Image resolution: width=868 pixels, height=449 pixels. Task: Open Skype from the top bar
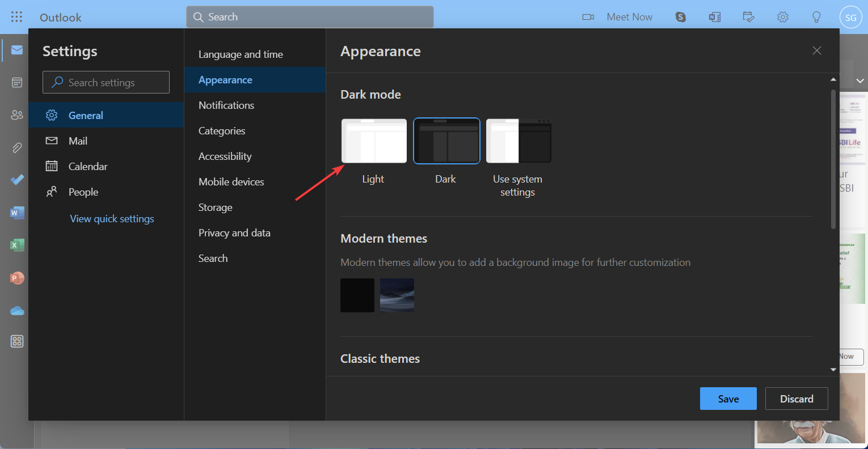(681, 17)
